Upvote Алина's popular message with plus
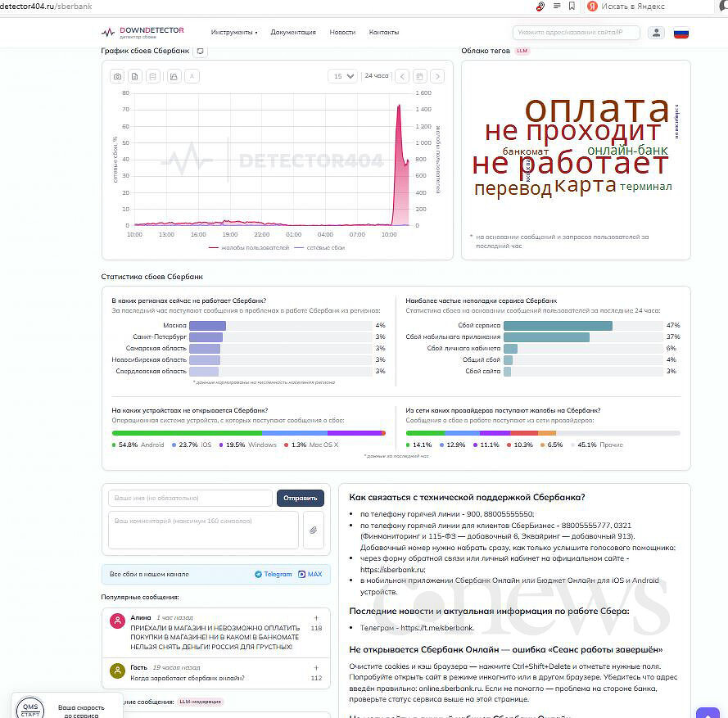 tap(316, 618)
